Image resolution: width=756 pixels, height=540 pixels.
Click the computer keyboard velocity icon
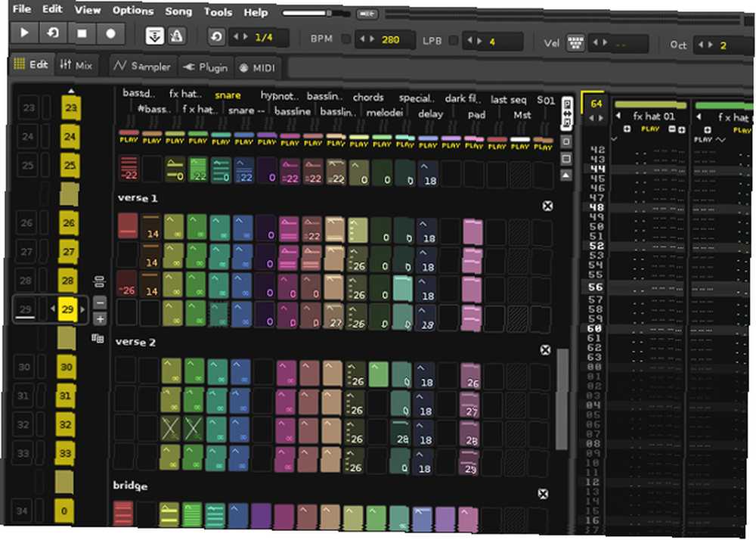coord(575,43)
